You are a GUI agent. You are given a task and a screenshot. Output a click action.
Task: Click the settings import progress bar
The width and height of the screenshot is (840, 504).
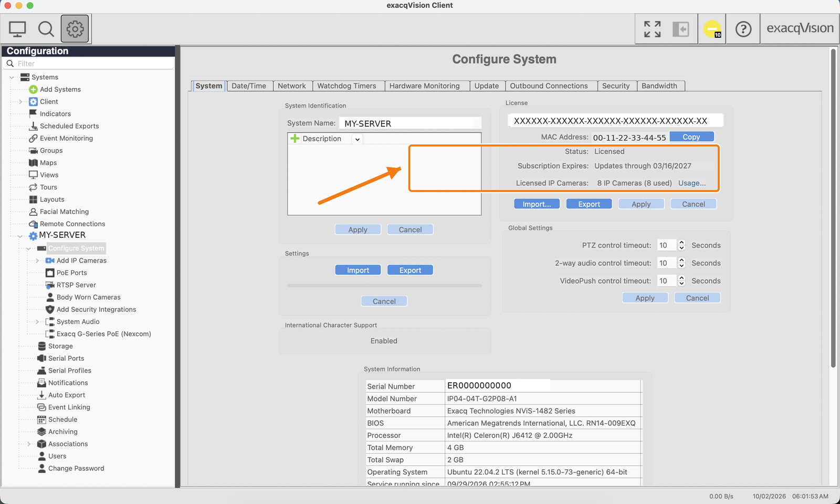[x=384, y=286]
